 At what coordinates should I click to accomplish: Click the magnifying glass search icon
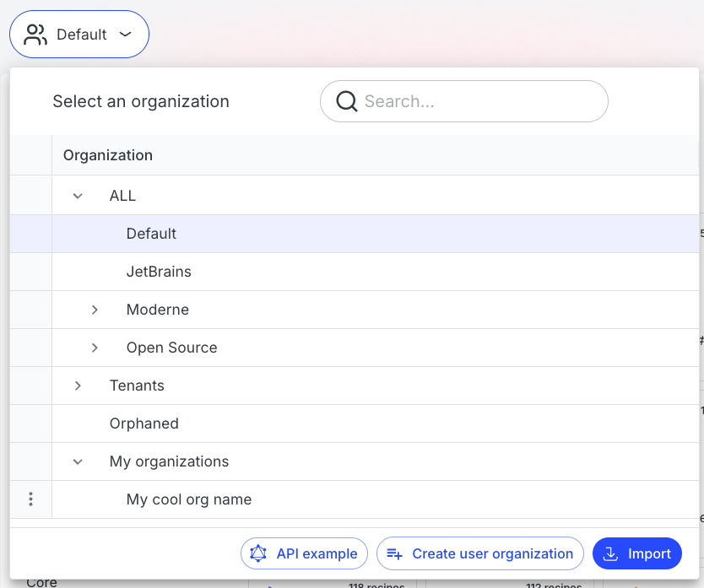pos(346,101)
